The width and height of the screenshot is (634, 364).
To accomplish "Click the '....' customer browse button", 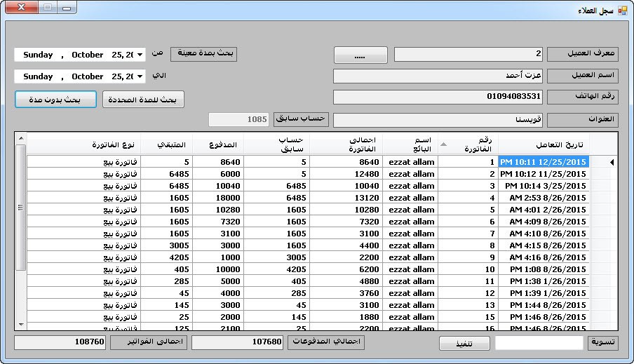I will [x=360, y=55].
